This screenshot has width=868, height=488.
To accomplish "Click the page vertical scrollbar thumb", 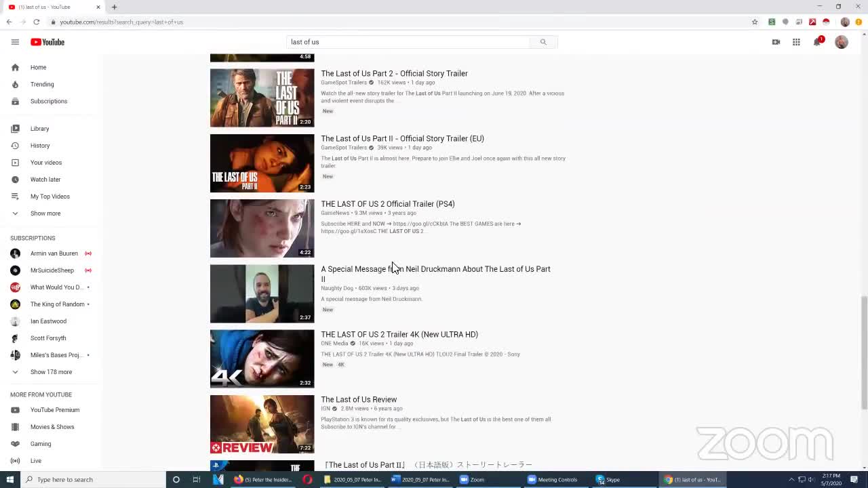I will point(864,352).
